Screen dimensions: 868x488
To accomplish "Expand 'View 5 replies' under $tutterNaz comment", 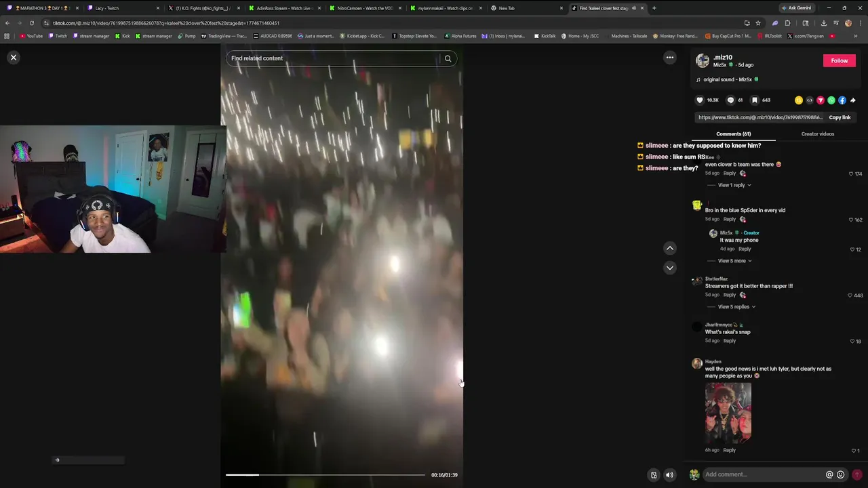I will (736, 307).
